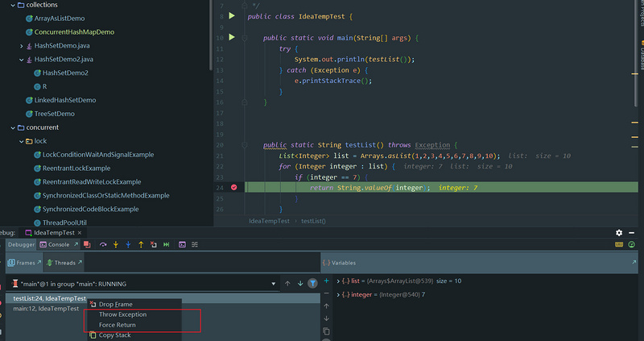Select Throw Exception in context menu
The image size is (644, 341).
122,314
